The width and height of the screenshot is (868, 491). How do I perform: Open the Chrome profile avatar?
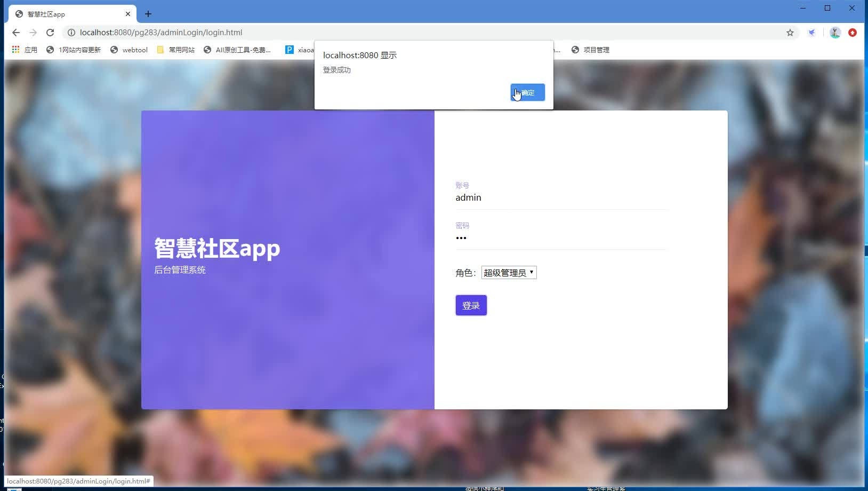835,33
